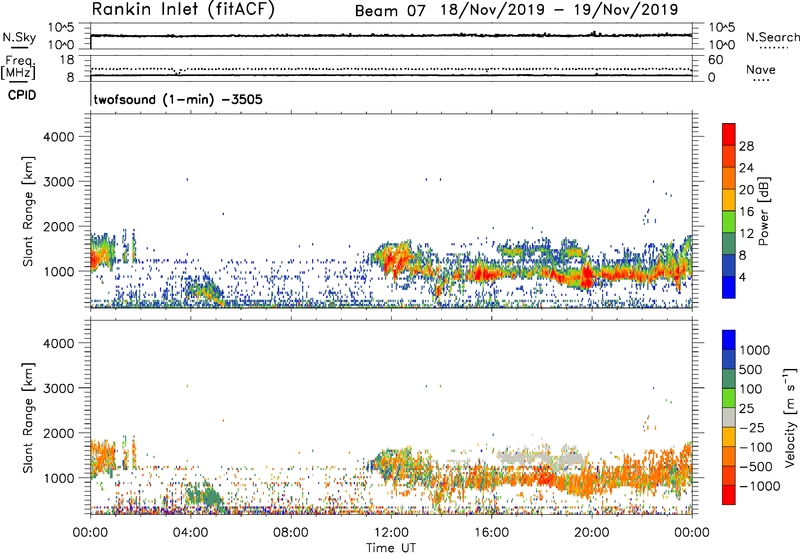Click the "4000" tick of power panel axis
Image resolution: width=800 pixels, height=554 pixels.
(58, 137)
